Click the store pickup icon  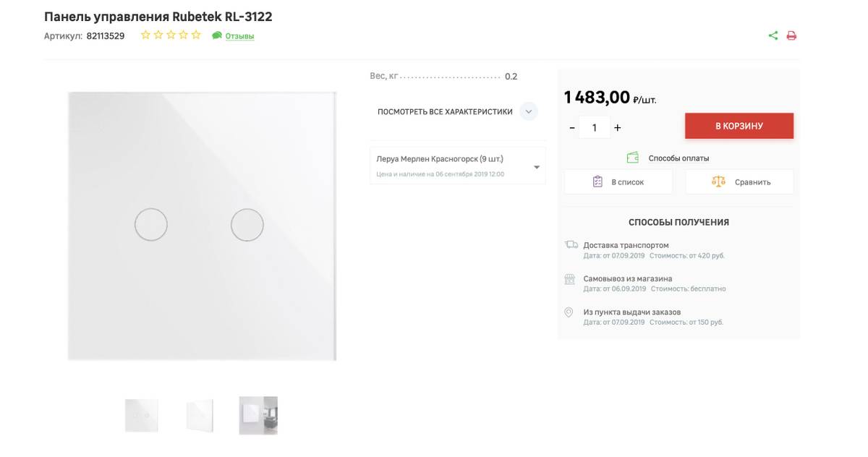[x=570, y=279]
